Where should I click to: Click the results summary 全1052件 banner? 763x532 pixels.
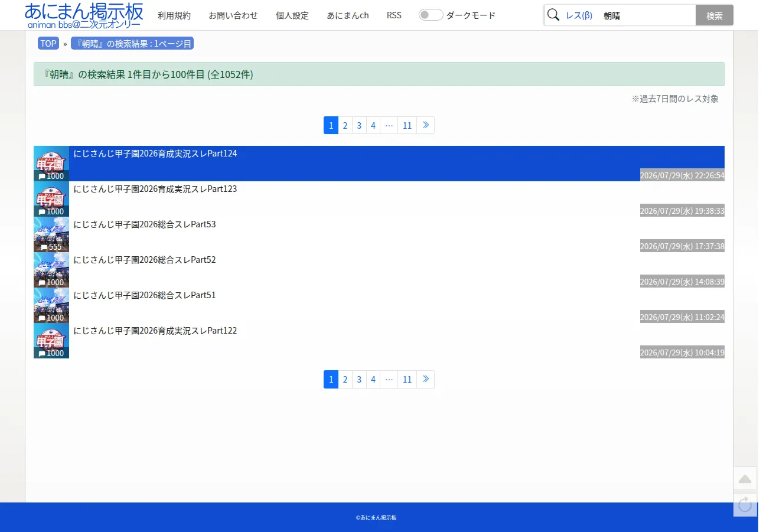pos(379,74)
